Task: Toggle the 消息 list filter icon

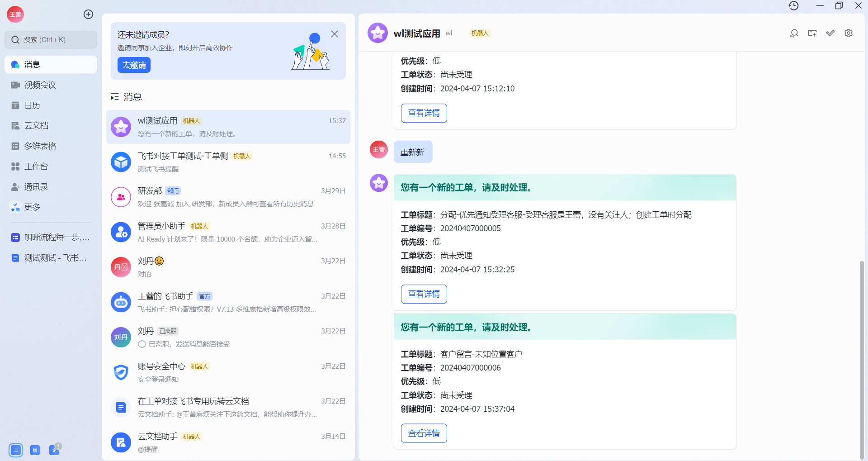Action: click(x=115, y=97)
